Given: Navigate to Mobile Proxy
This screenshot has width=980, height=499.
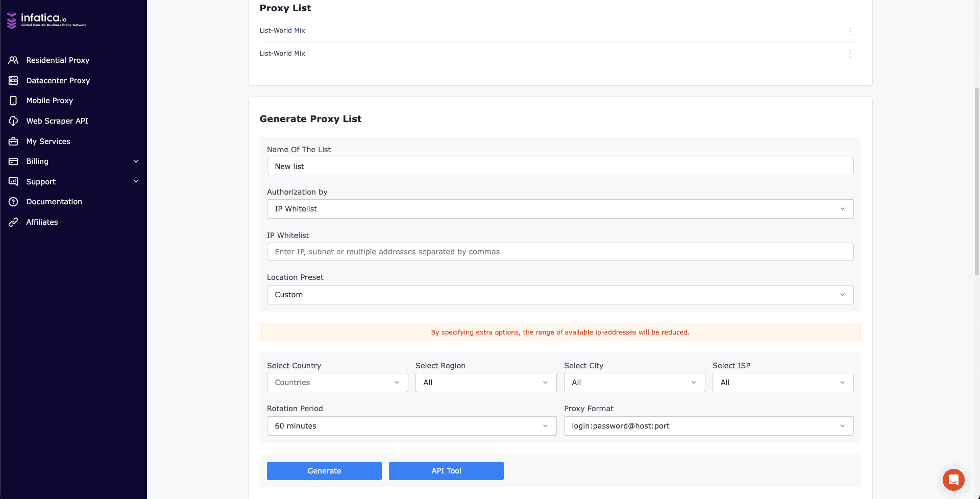Looking at the screenshot, I should (50, 101).
